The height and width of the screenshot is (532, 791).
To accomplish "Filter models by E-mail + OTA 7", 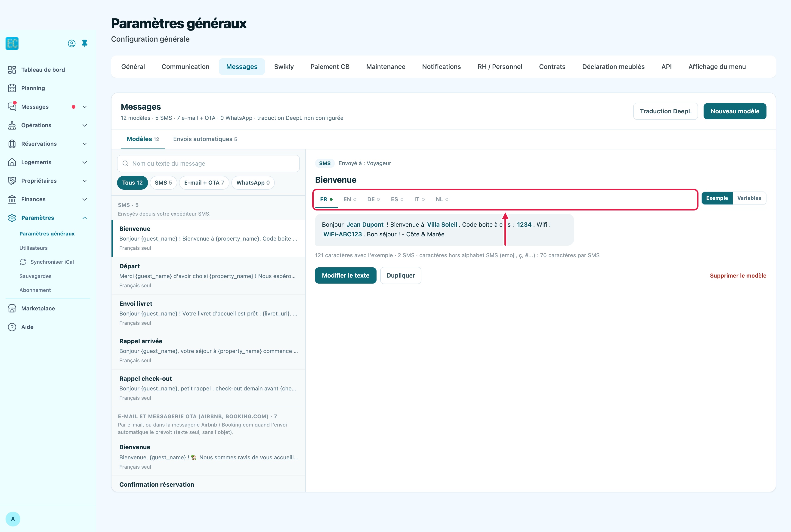I will click(204, 182).
